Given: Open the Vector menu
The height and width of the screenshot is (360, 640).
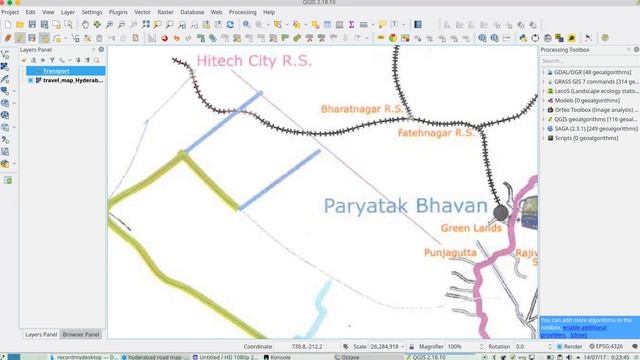Looking at the screenshot, I should point(142,12).
